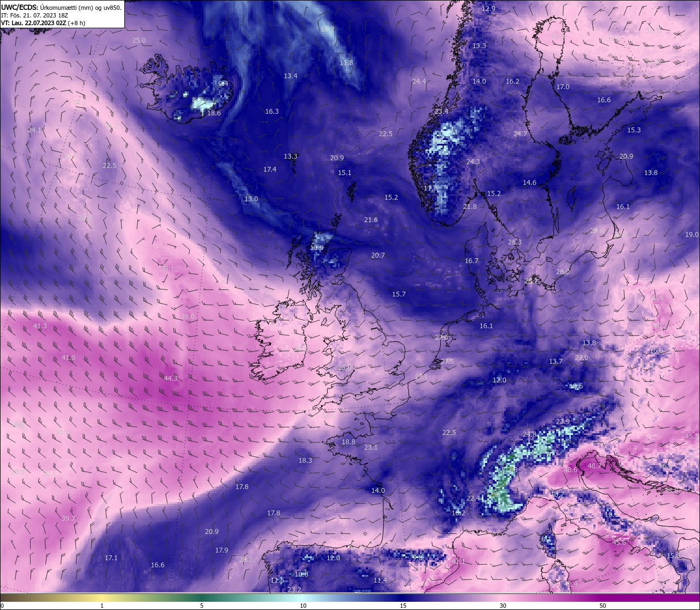700x610 pixels.
Task: Click the 15 tick on the color scale
Action: coord(403,606)
